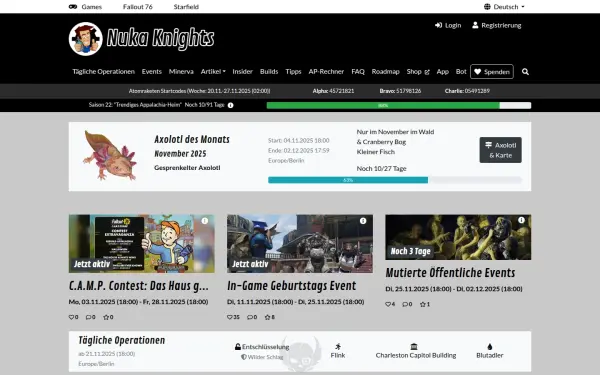Click the lock icon beside Entschlüsselung

click(x=238, y=347)
